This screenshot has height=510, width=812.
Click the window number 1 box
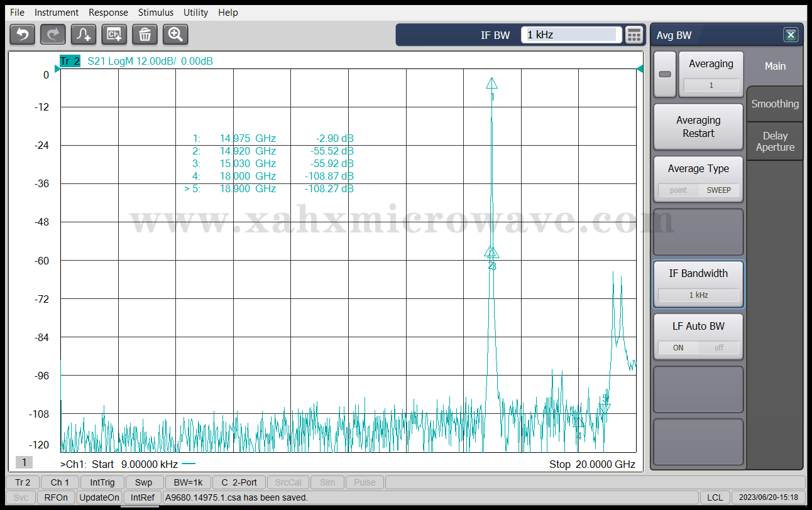point(24,462)
